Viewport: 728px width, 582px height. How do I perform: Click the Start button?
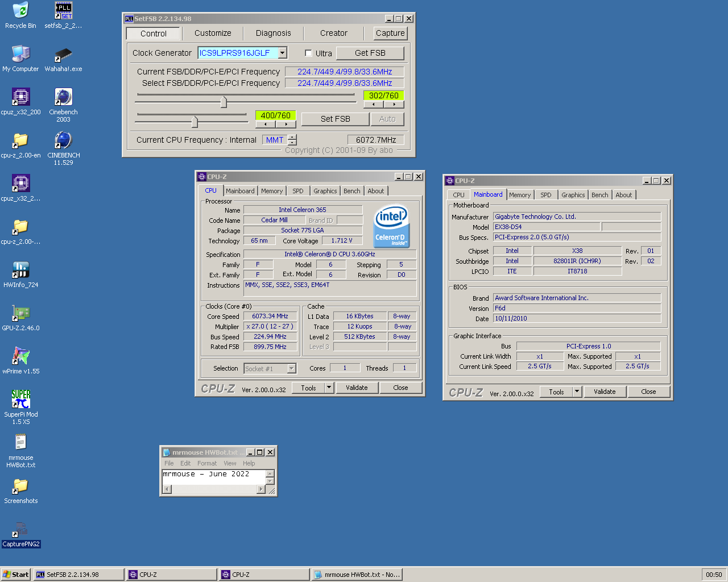pyautogui.click(x=15, y=575)
